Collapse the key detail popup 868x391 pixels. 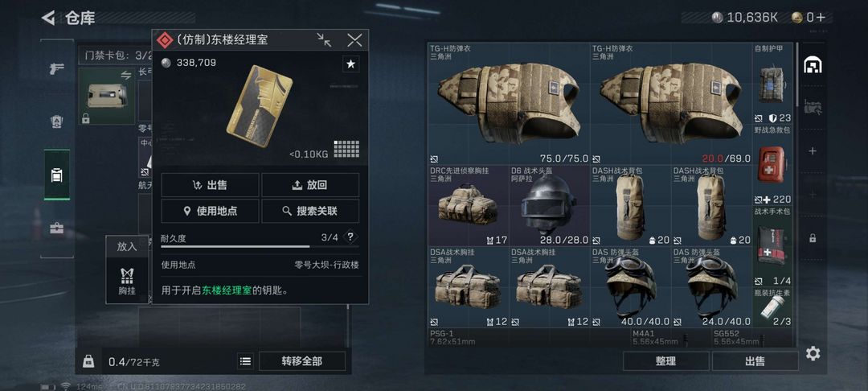[x=324, y=39]
